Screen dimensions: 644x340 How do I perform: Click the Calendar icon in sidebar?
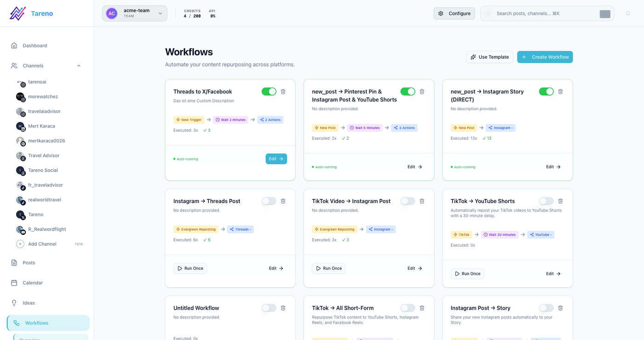pos(14,283)
